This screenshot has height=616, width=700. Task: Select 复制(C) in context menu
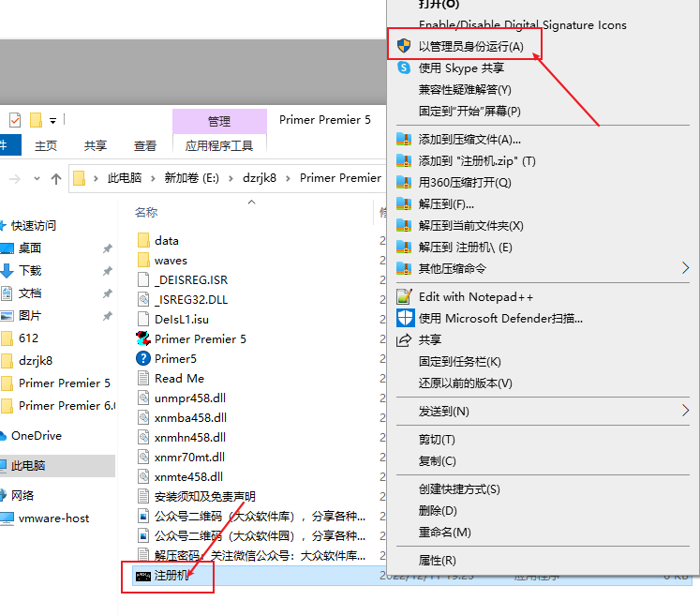437,461
